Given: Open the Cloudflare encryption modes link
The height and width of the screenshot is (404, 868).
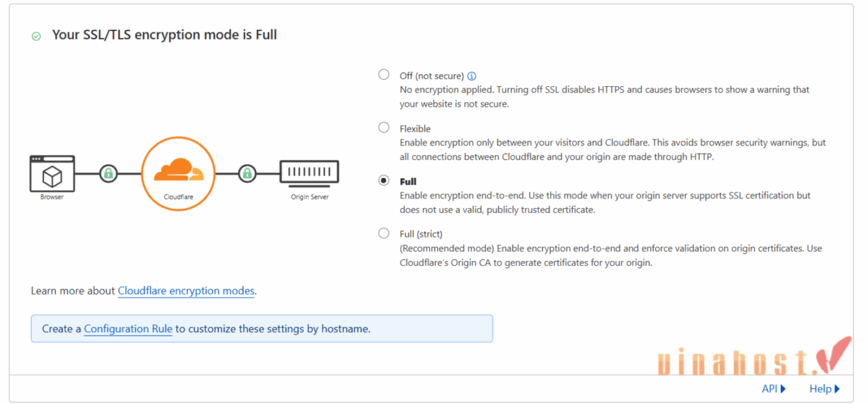Looking at the screenshot, I should pos(185,291).
